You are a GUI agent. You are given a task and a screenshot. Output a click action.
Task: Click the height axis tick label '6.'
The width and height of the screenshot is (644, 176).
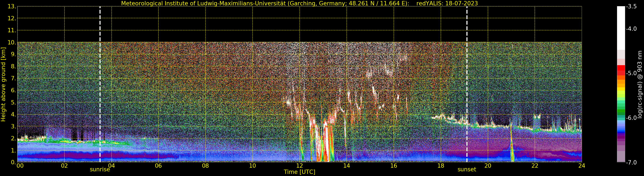click(x=13, y=90)
